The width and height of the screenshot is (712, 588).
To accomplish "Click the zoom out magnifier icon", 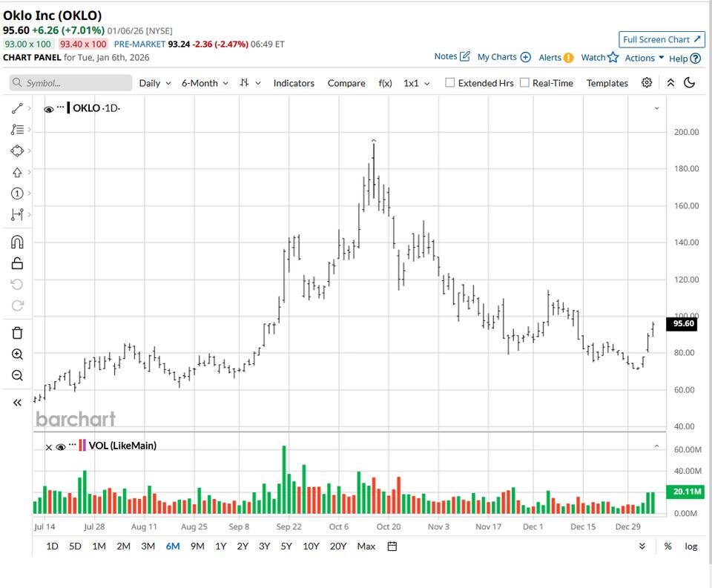I will pyautogui.click(x=17, y=375).
